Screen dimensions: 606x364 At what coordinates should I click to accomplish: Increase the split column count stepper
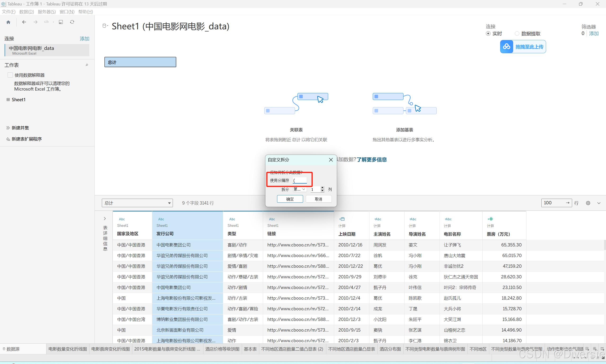[322, 188]
